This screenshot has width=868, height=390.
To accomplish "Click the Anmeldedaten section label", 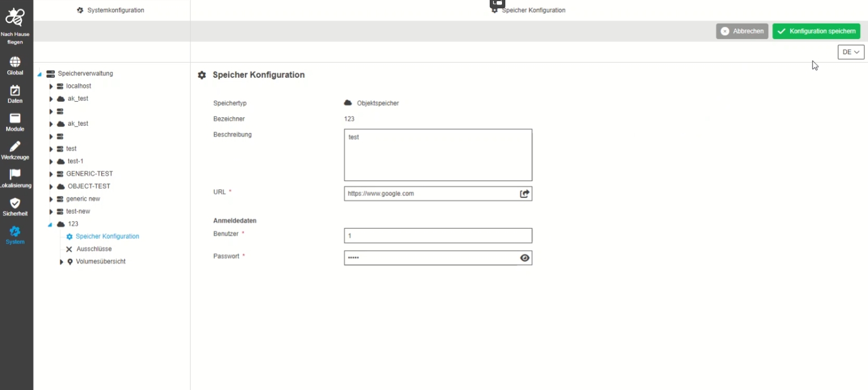I will pos(234,221).
